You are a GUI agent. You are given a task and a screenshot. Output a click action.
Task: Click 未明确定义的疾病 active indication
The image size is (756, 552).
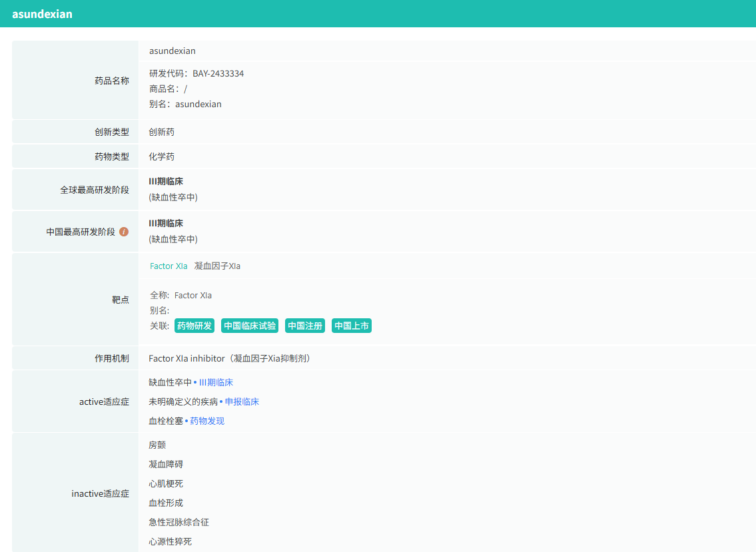point(183,402)
